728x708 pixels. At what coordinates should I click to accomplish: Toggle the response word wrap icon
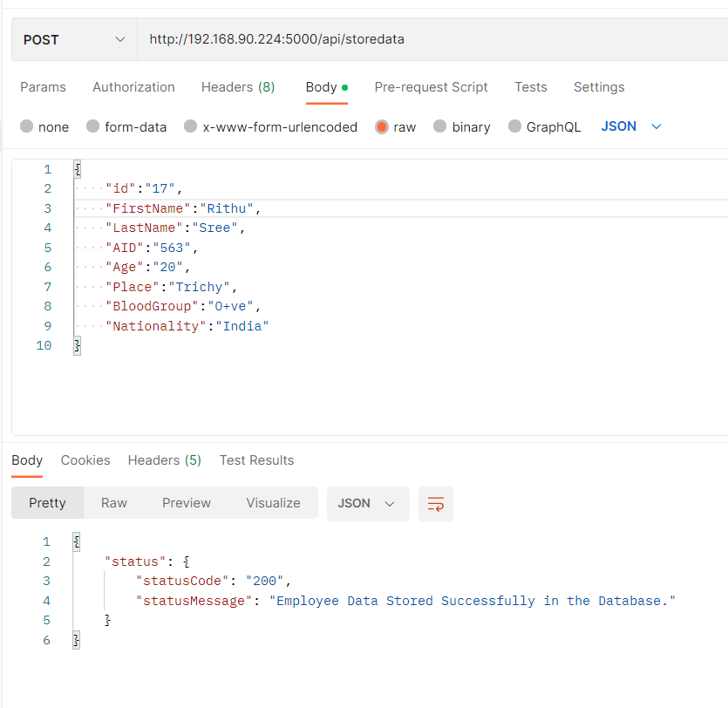coord(436,504)
